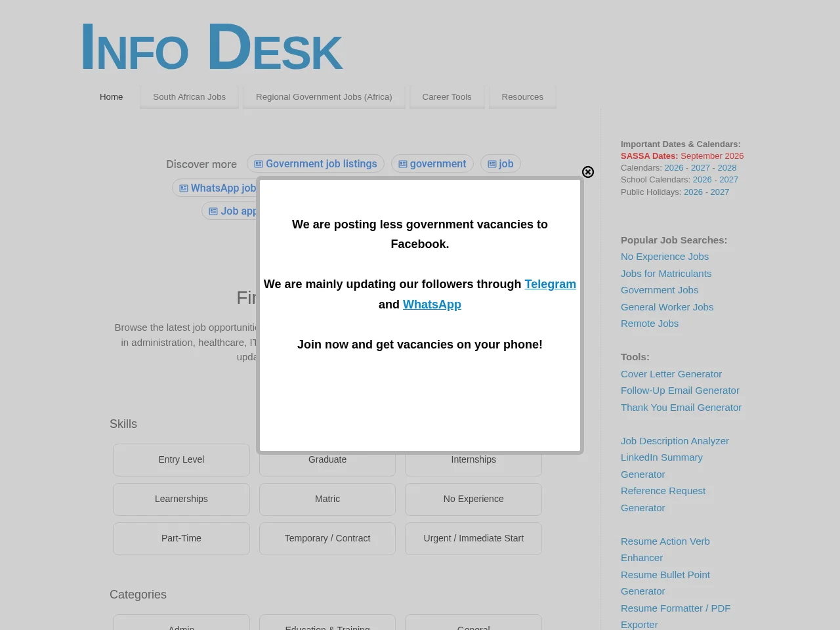Click the Categories section heading
Viewport: 840px width, 630px height.
pyautogui.click(x=138, y=595)
